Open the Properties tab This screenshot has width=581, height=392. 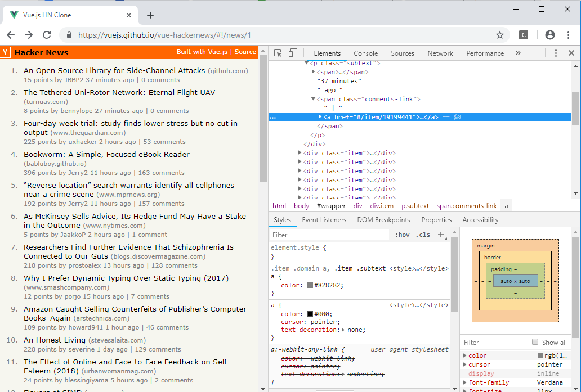[x=436, y=220]
